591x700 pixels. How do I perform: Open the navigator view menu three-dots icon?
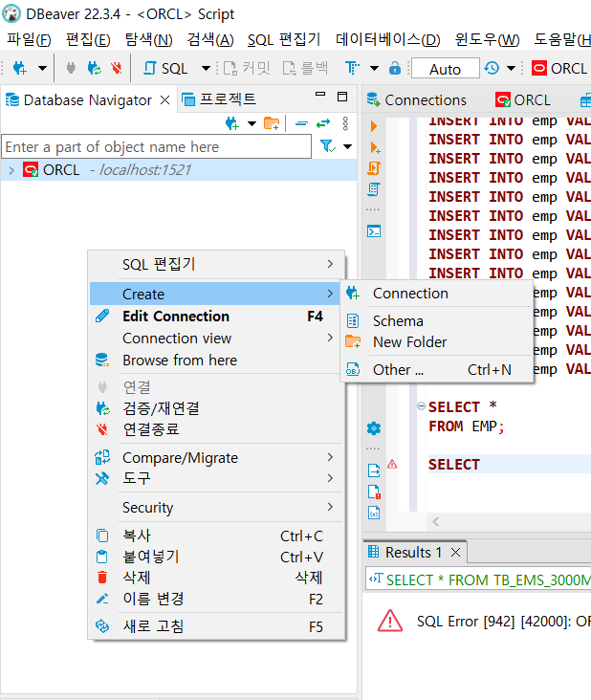coord(345,123)
